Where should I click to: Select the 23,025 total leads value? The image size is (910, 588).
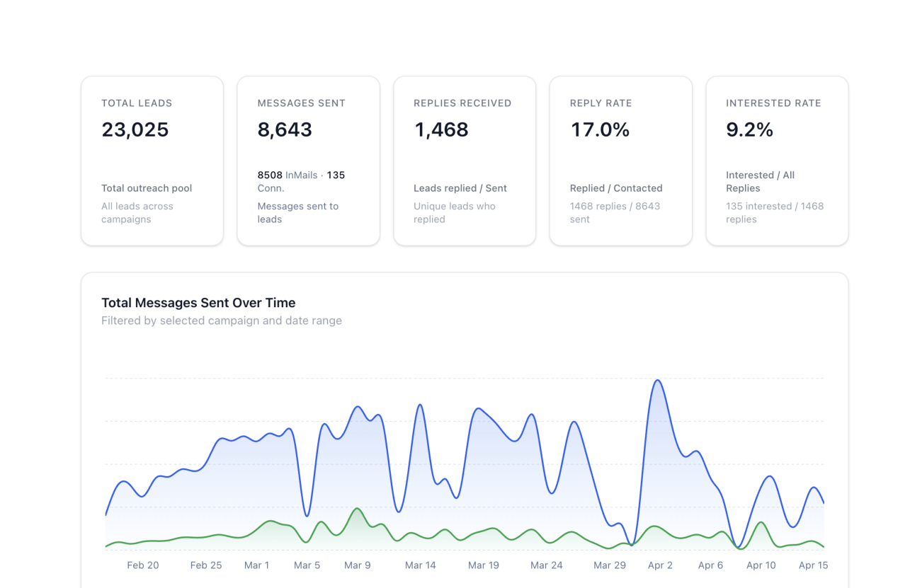(135, 129)
